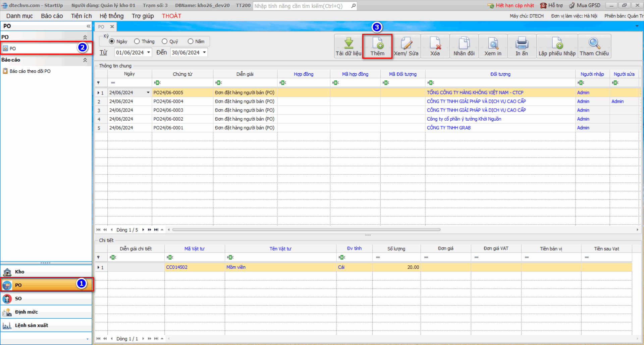Viewport: 644px width, 345px height.
Task: Open the Đến date dropdown
Action: [x=204, y=53]
